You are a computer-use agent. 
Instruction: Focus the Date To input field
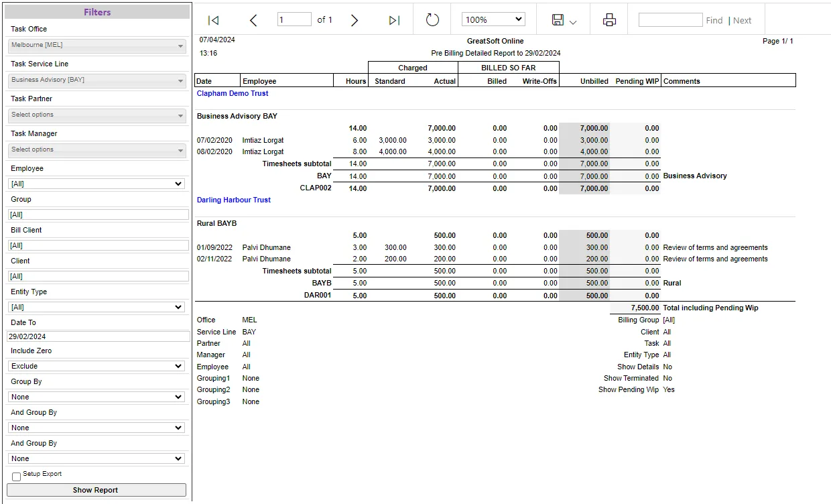coord(99,336)
